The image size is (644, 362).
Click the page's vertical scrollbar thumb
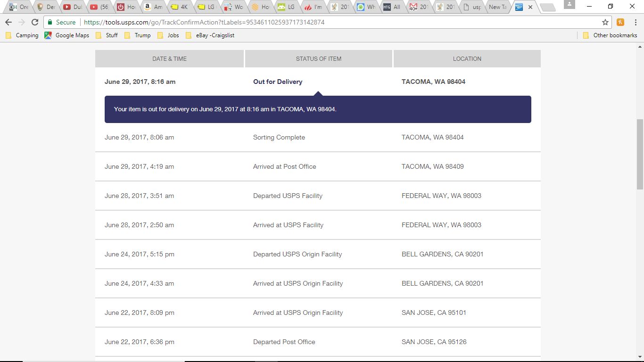click(x=640, y=154)
